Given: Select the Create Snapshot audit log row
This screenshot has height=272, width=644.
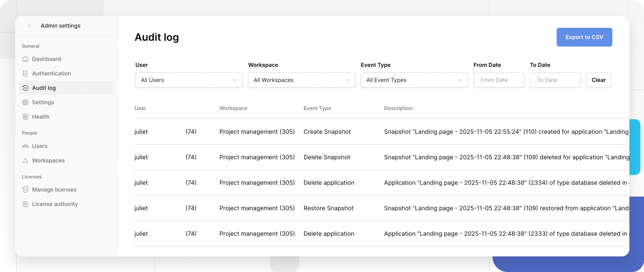Looking at the screenshot, I should (327, 131).
